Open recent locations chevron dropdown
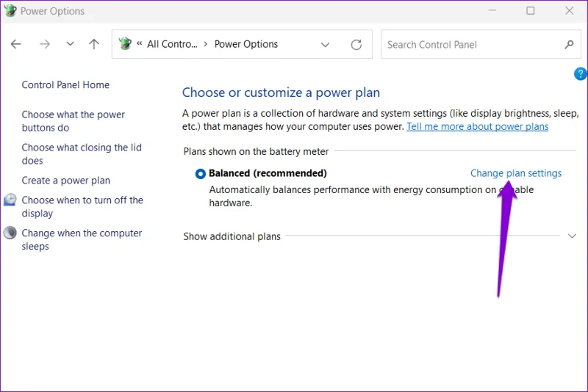The width and height of the screenshot is (588, 392). (70, 44)
